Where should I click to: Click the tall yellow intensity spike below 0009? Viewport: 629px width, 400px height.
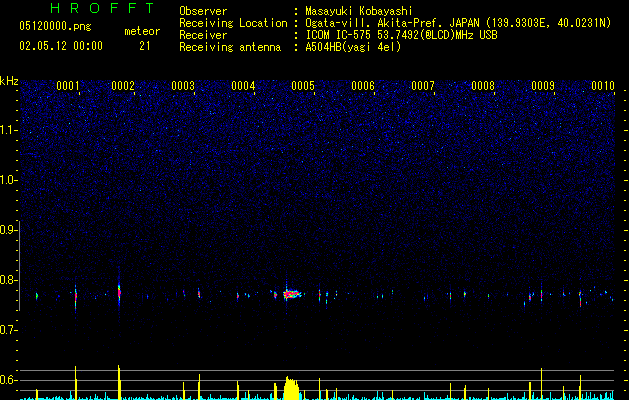(542, 384)
